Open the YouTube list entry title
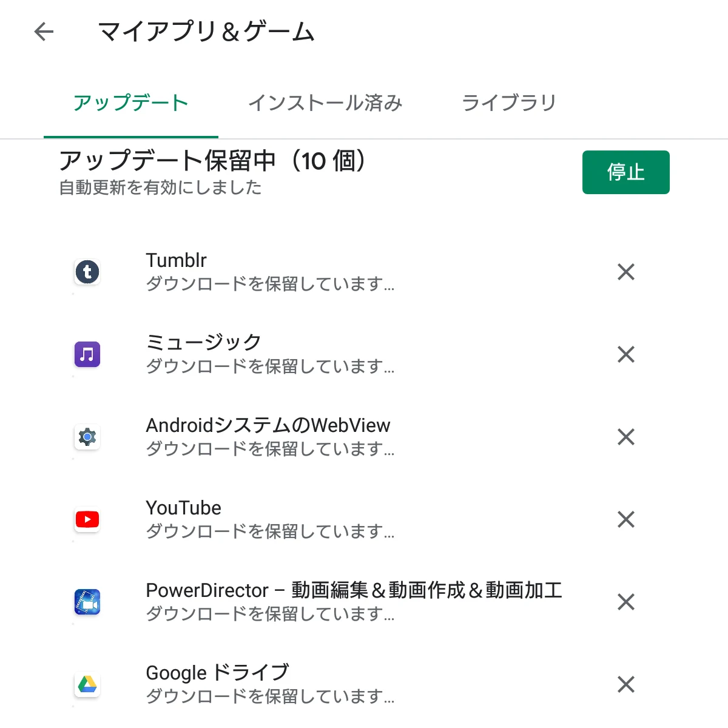 (x=184, y=508)
